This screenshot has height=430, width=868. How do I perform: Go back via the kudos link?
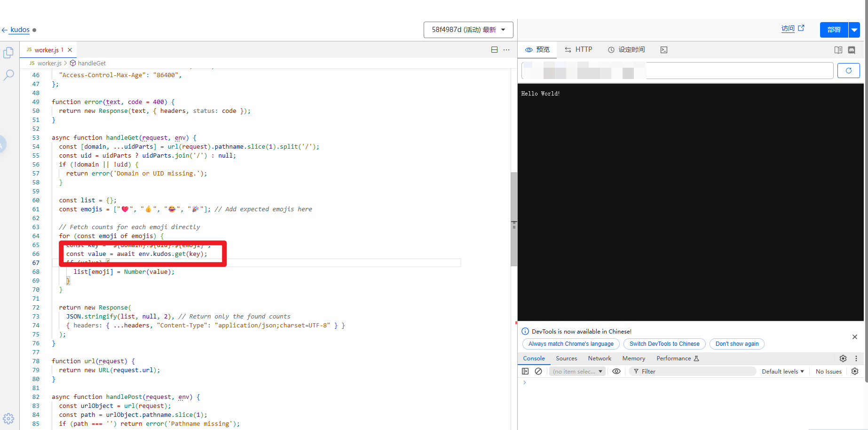20,30
